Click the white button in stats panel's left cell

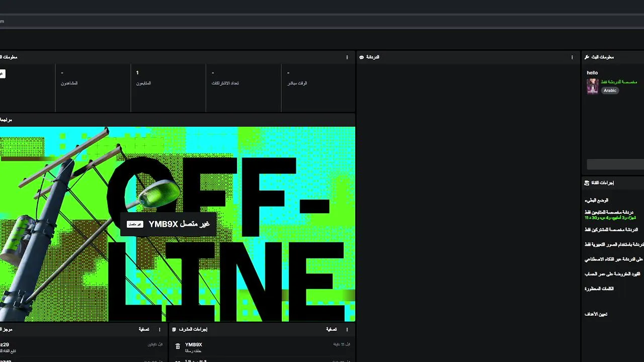[2, 73]
